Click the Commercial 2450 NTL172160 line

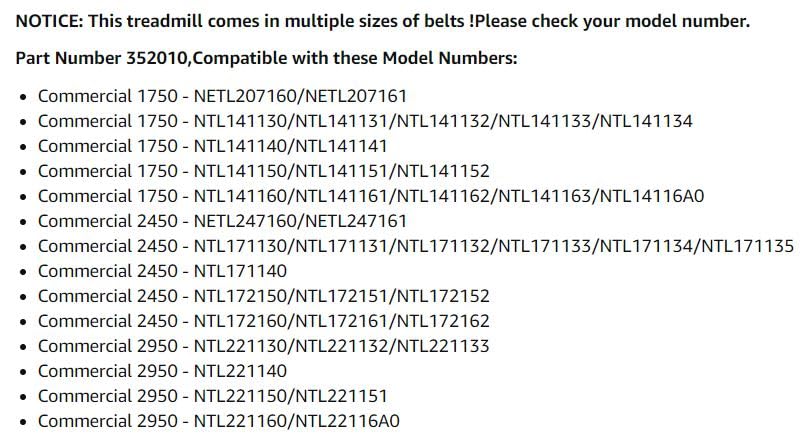264,321
